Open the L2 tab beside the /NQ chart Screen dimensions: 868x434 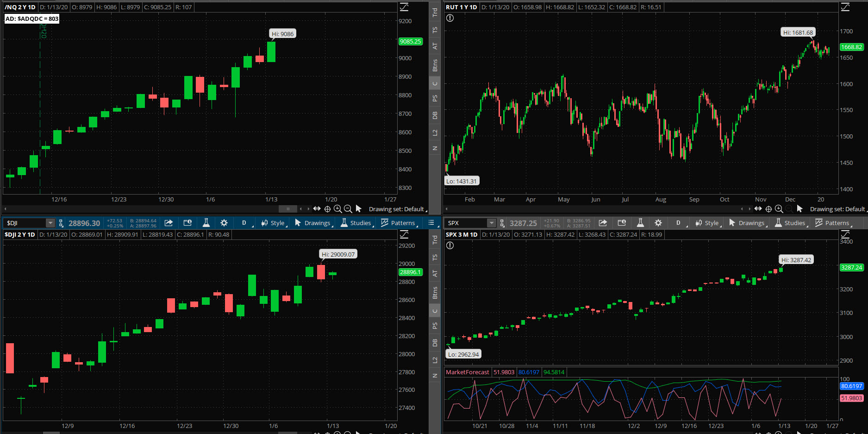(435, 133)
